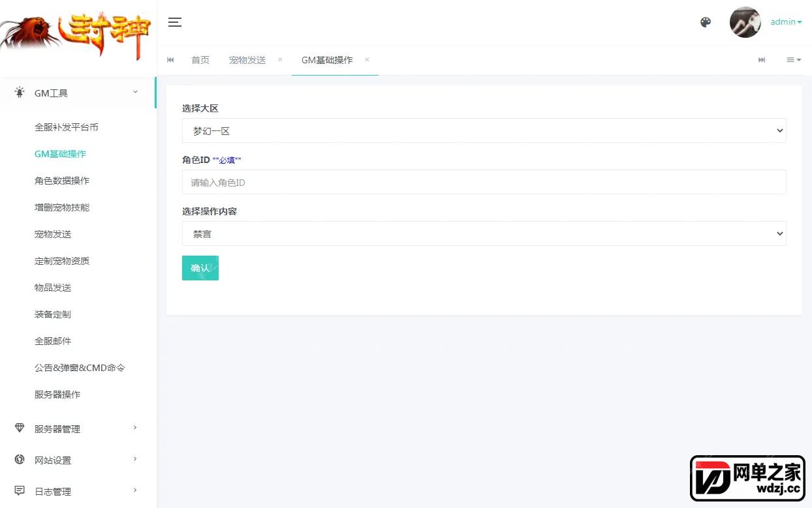Expand the 网站设置 menu chevron
This screenshot has width=812, height=508.
(135, 459)
